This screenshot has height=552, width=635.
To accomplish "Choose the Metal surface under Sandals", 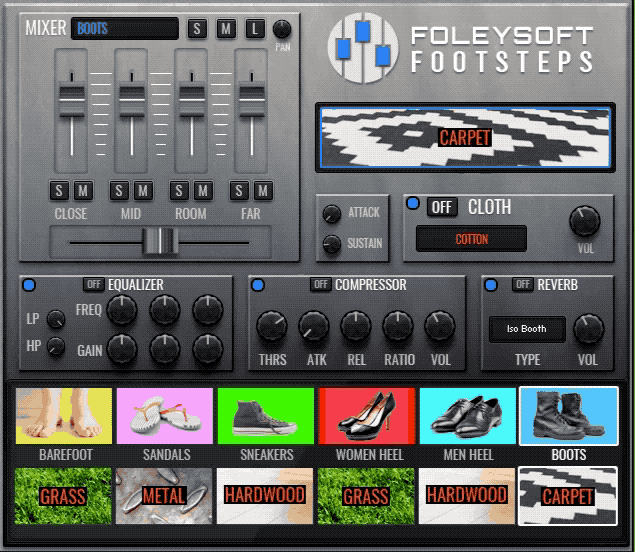I will pos(164,496).
